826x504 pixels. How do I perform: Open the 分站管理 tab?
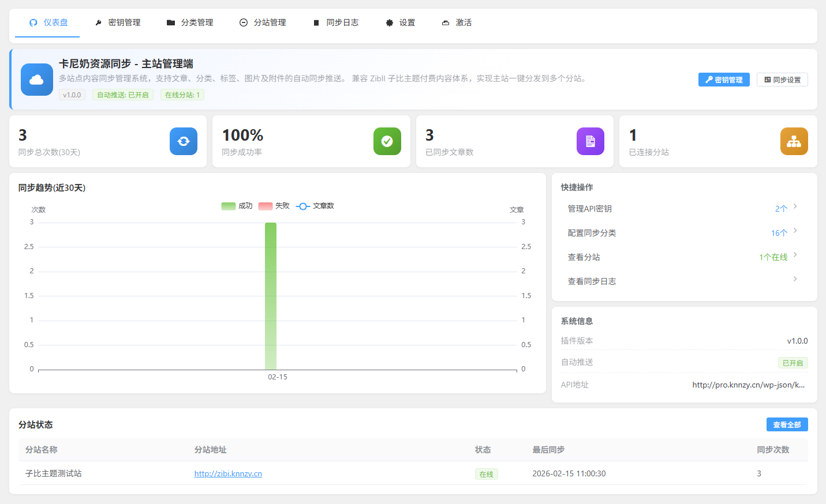click(x=263, y=22)
